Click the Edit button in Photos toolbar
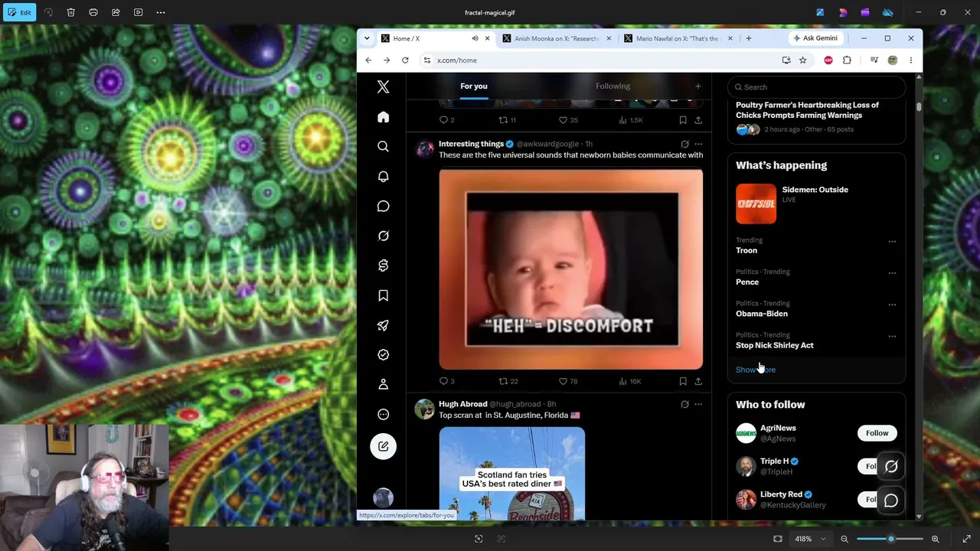The width and height of the screenshot is (980, 551). click(x=19, y=12)
